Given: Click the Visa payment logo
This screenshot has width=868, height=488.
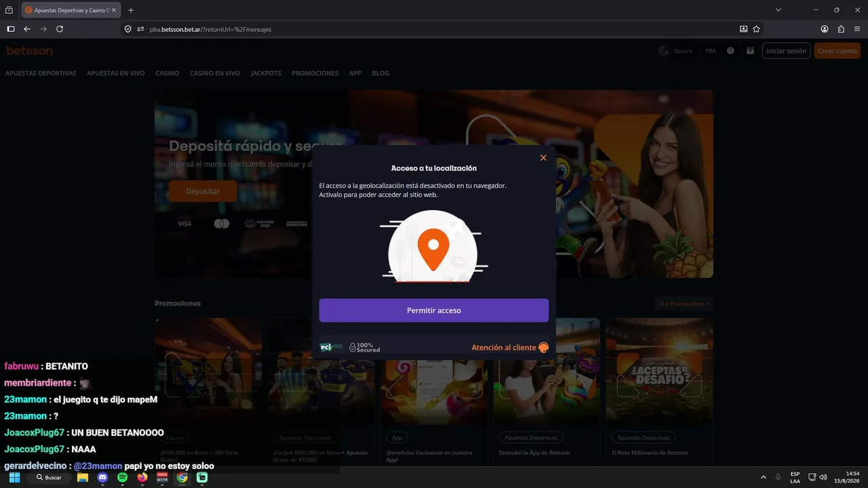Looking at the screenshot, I should pyautogui.click(x=184, y=224).
